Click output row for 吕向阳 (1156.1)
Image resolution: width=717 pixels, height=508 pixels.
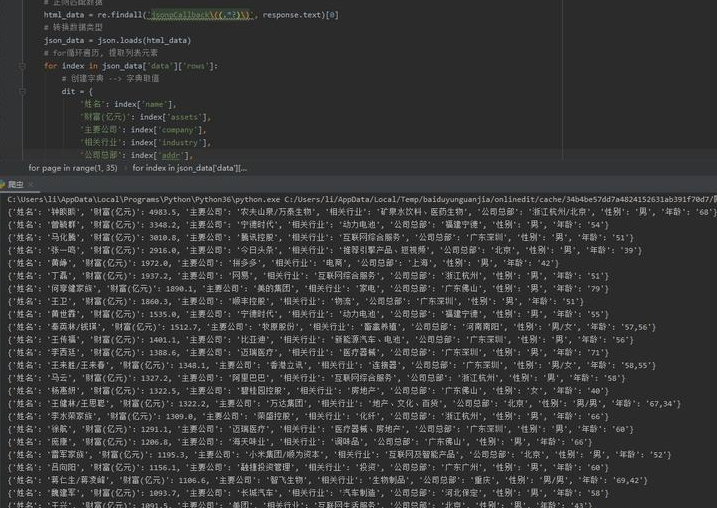(308, 468)
